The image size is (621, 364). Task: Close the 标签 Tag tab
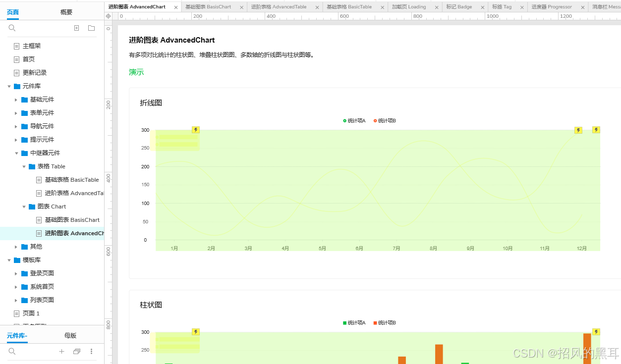522,7
